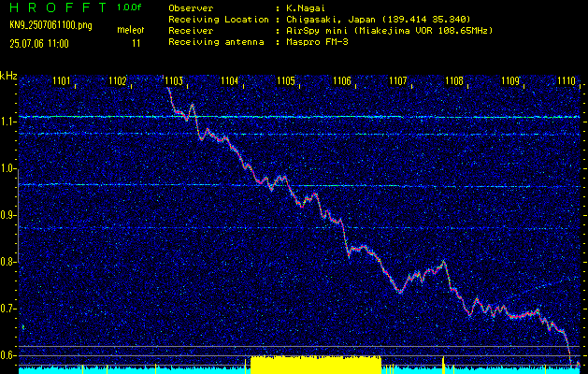Click the kHz axis unit label
The image size is (588, 374).
pos(8,76)
